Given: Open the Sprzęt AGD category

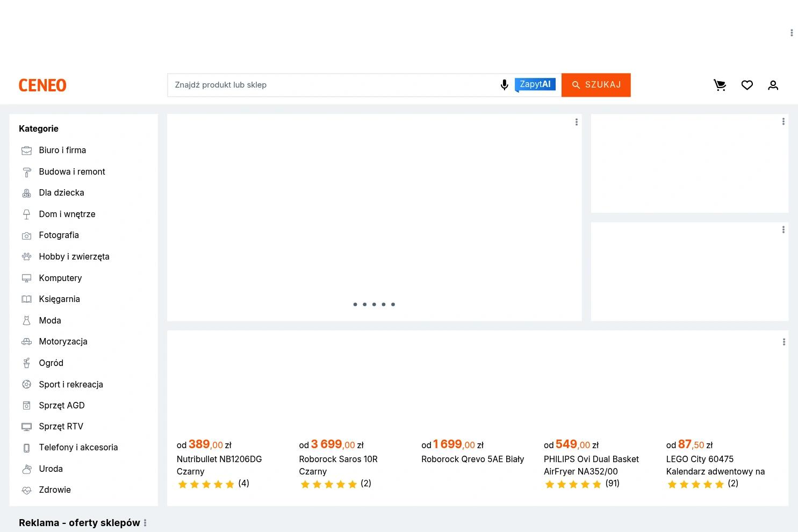Looking at the screenshot, I should coord(62,405).
